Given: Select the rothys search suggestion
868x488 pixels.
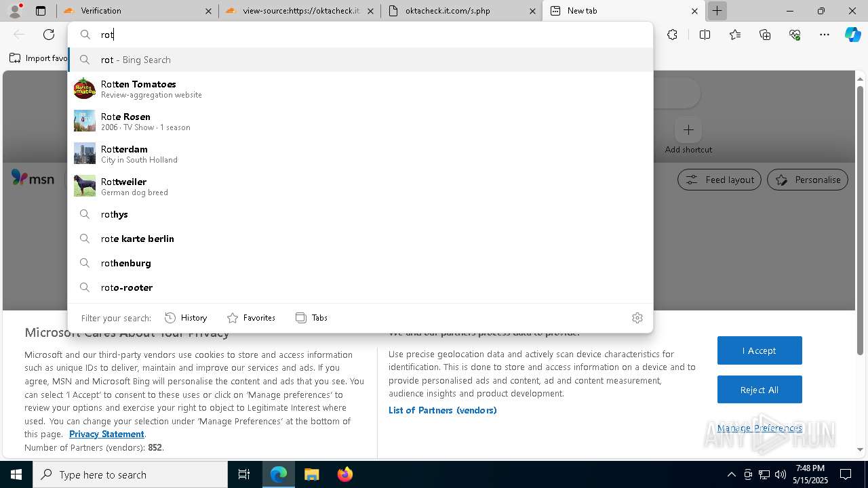Looking at the screenshot, I should (360, 214).
